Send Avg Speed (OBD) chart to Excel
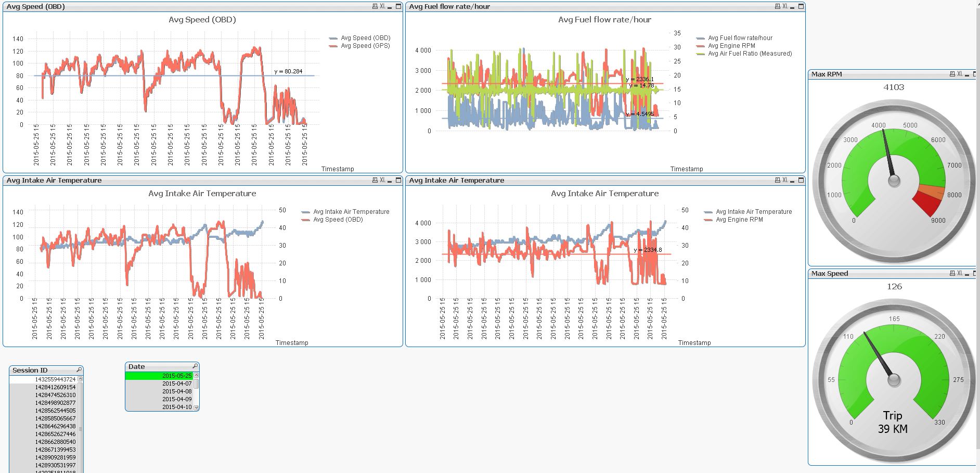980x473 pixels. [x=383, y=7]
